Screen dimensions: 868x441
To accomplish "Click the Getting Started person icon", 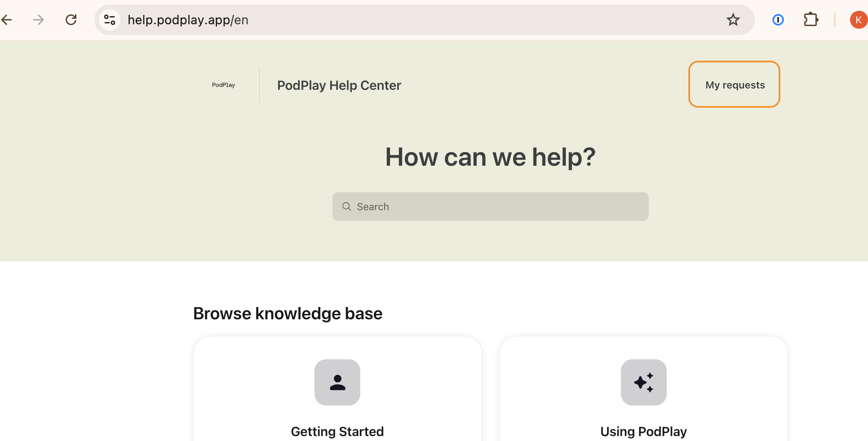I will pyautogui.click(x=337, y=382).
